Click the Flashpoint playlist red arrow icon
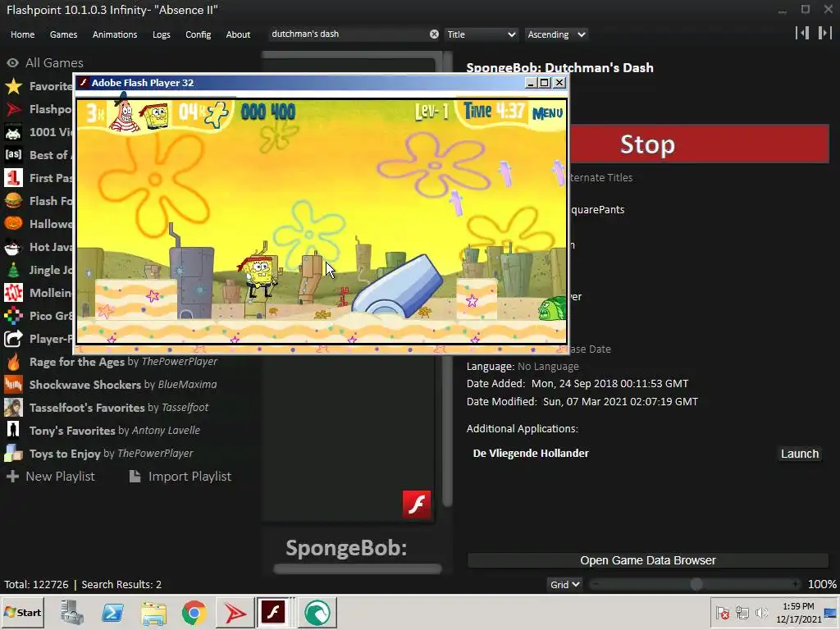The image size is (840, 630). click(13, 109)
